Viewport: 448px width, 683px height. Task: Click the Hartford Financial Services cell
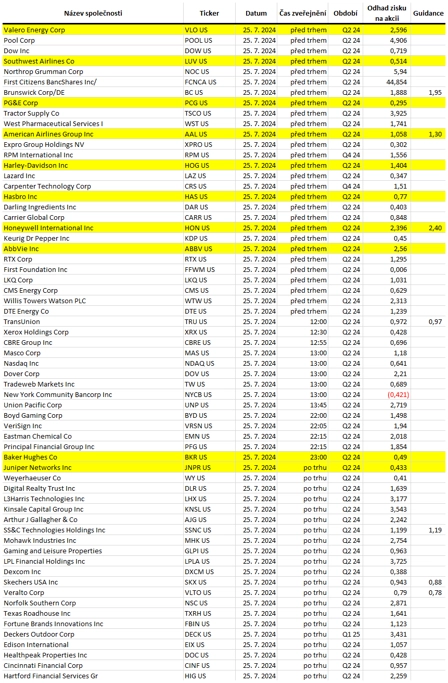93,676
